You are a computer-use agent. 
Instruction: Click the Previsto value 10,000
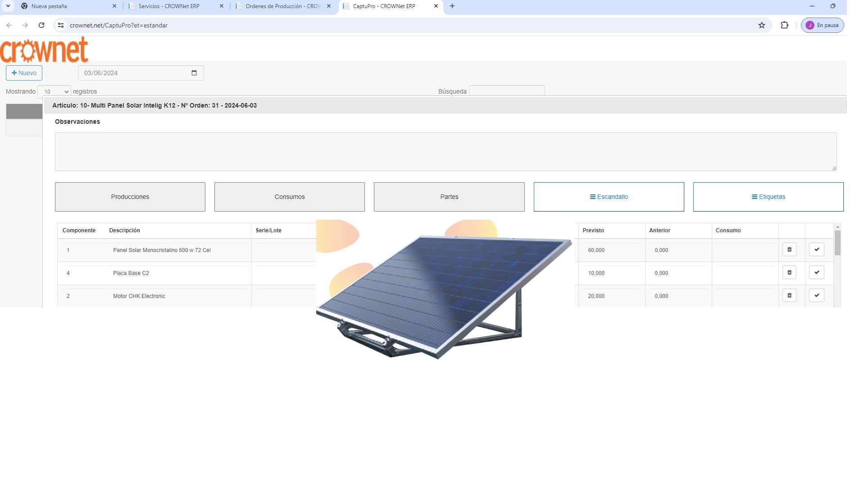click(596, 273)
